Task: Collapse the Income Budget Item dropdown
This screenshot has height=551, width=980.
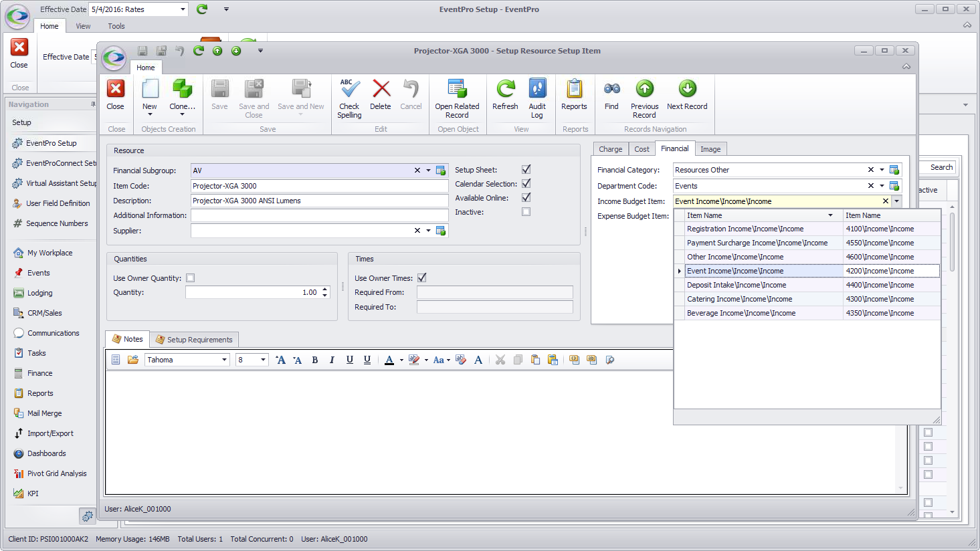Action: coord(897,201)
